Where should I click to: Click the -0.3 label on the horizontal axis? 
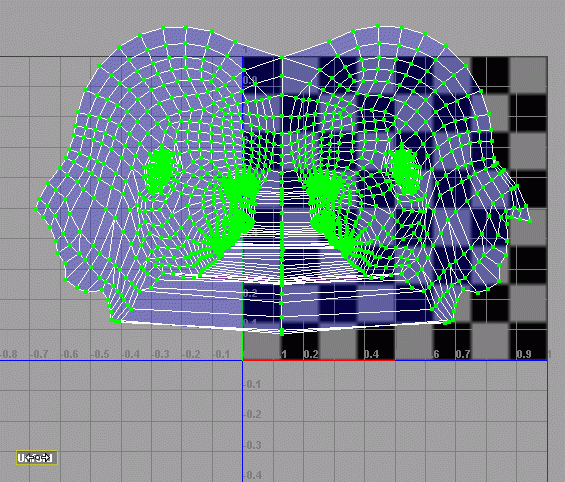[x=160, y=354]
